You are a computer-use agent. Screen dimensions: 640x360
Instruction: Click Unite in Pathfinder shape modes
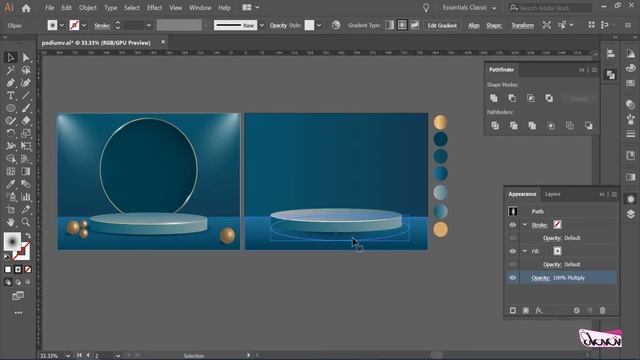point(494,98)
